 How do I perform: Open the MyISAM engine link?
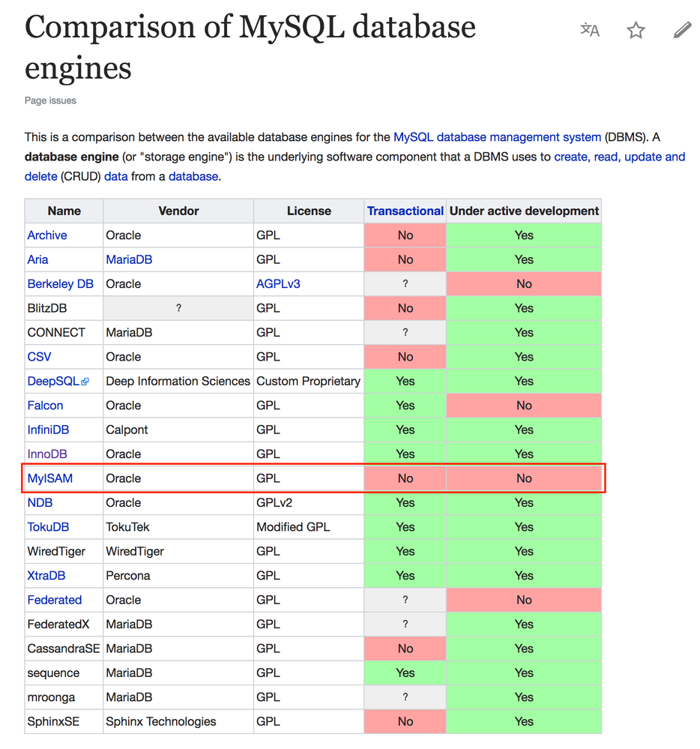point(49,478)
